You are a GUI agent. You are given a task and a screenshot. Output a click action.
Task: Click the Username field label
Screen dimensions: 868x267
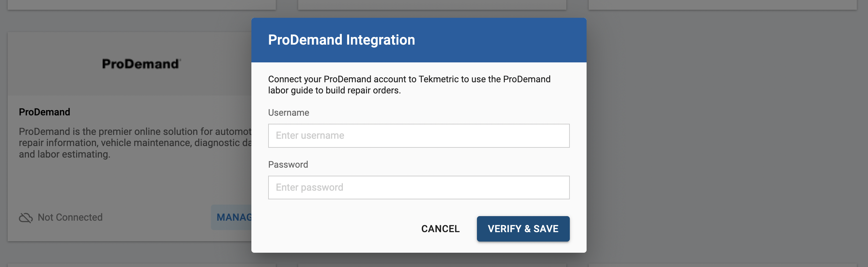(x=288, y=113)
